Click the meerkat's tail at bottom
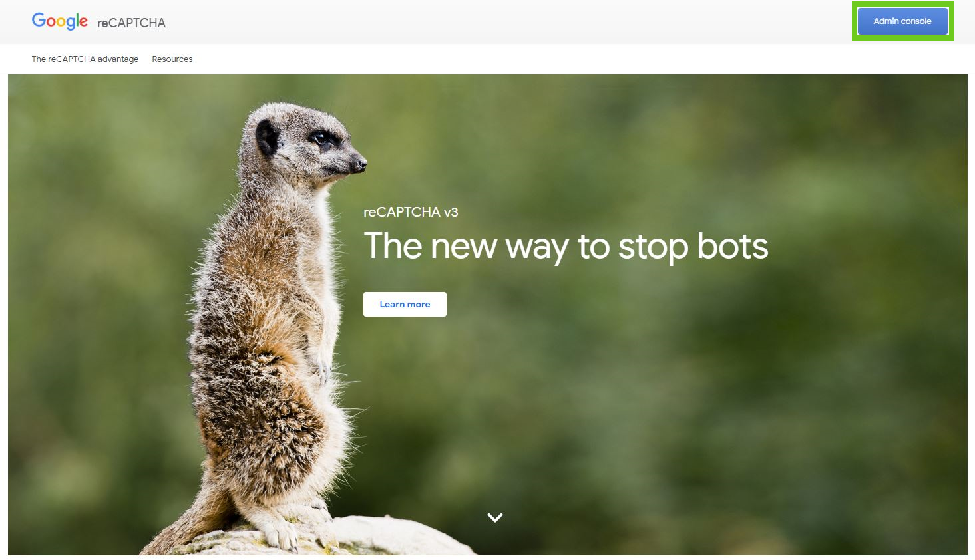This screenshot has height=560, width=975. [183, 525]
